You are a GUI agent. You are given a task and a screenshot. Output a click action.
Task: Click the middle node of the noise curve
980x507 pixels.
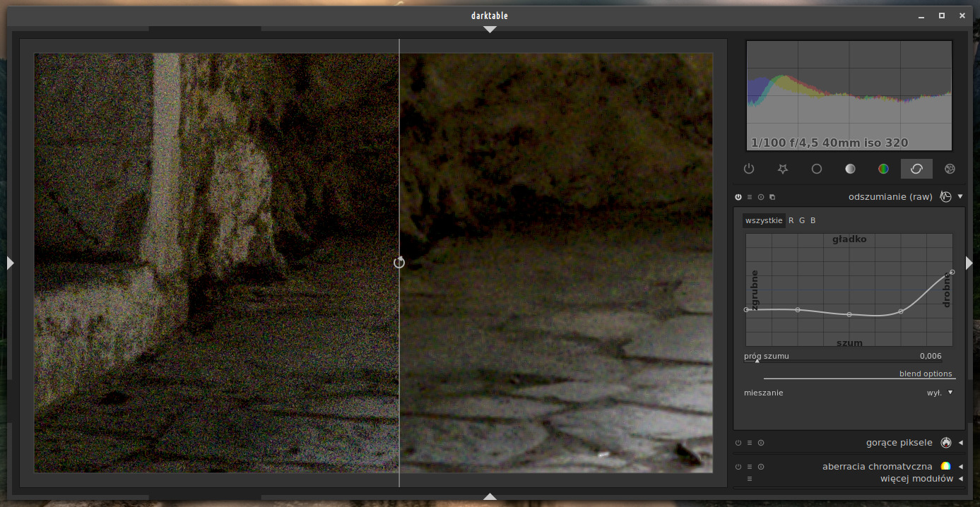pos(849,314)
